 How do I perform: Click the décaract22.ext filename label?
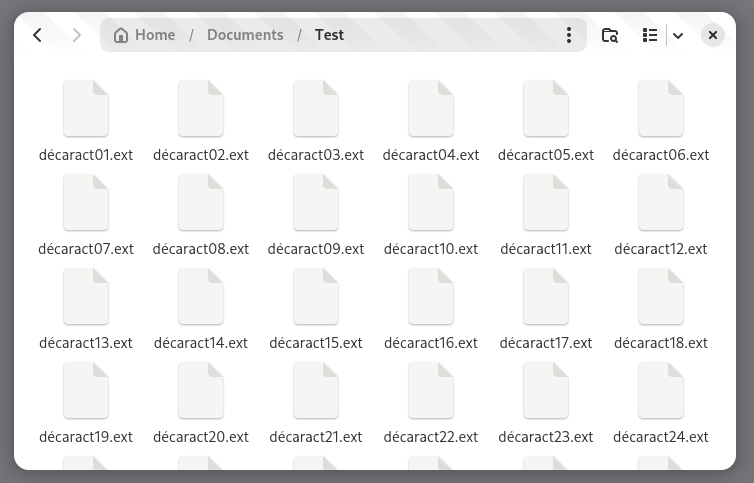coord(430,437)
